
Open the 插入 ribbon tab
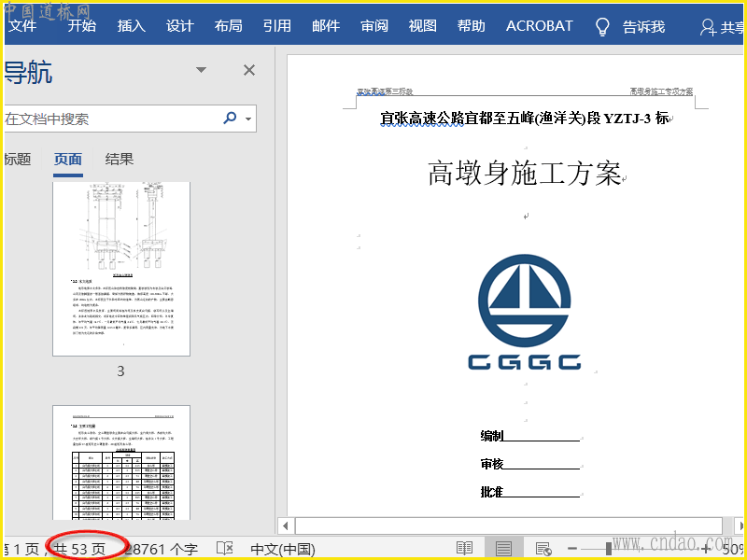[x=131, y=26]
